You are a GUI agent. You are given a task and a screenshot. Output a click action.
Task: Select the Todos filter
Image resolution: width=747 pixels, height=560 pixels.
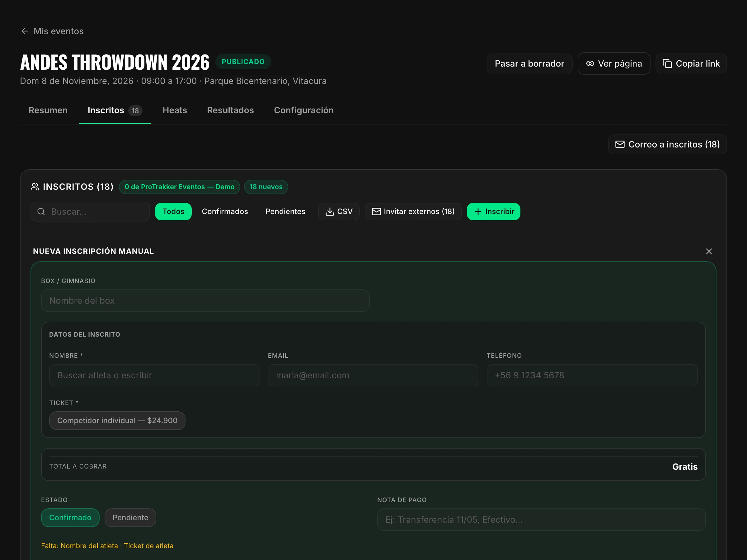173,212
